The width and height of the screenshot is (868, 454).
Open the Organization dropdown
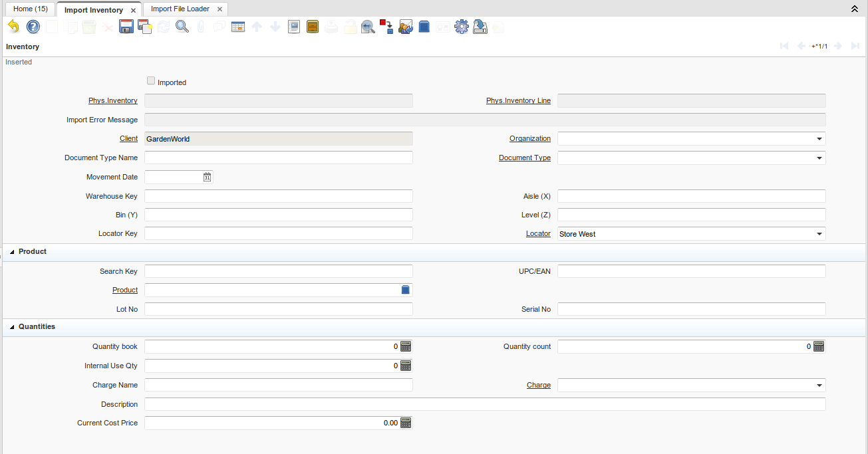[819, 139]
